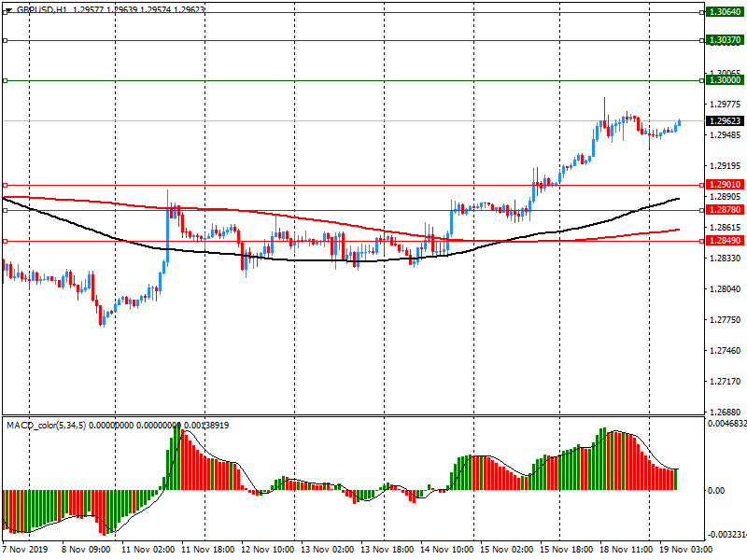The width and height of the screenshot is (747, 560).
Task: Click left handle of the 1.30000 green line
Action: click(6, 80)
